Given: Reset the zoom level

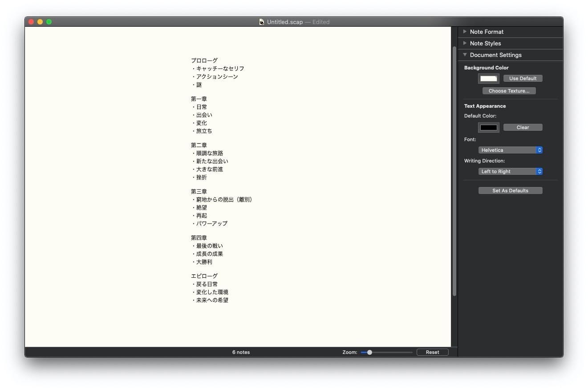Looking at the screenshot, I should click(x=432, y=352).
